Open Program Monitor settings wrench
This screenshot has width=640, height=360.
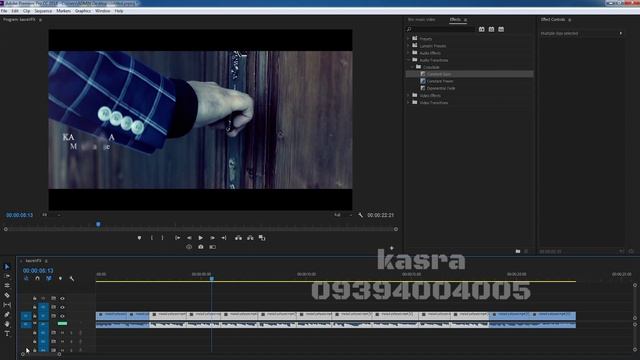[x=360, y=215]
